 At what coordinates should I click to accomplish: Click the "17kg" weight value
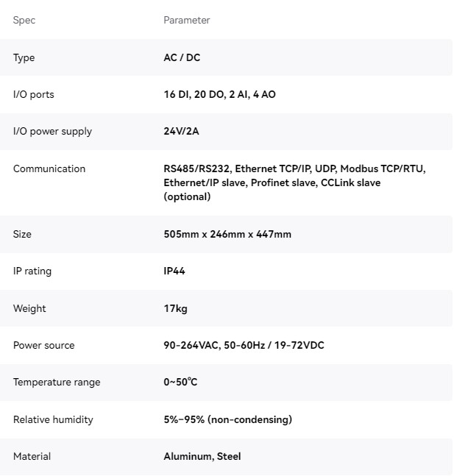tap(175, 309)
